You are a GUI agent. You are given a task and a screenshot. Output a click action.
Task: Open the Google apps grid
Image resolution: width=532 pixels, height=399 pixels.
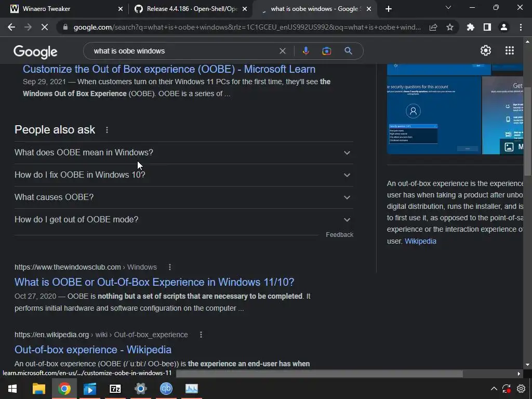[x=510, y=50]
